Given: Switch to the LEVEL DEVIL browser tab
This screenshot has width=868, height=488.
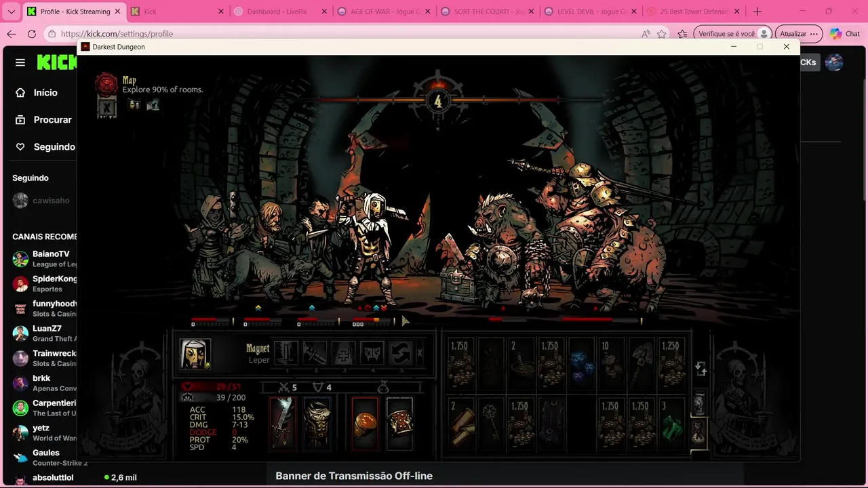Looking at the screenshot, I should (x=591, y=12).
